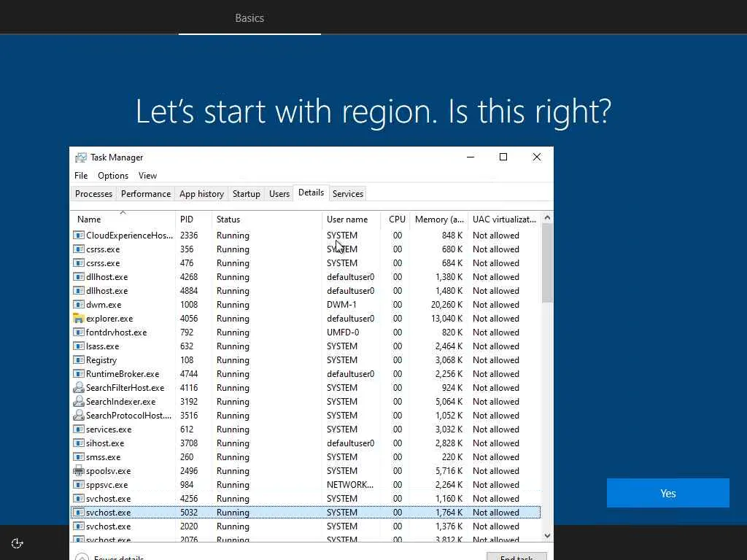Click the SearchFilterHost.exe icon
747x560 pixels.
[x=79, y=388]
